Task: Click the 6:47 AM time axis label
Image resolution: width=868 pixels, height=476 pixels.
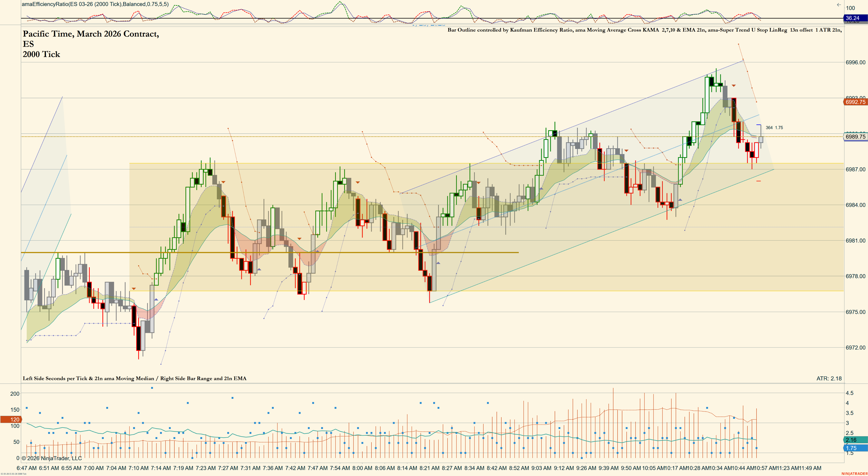Action: coord(27,468)
